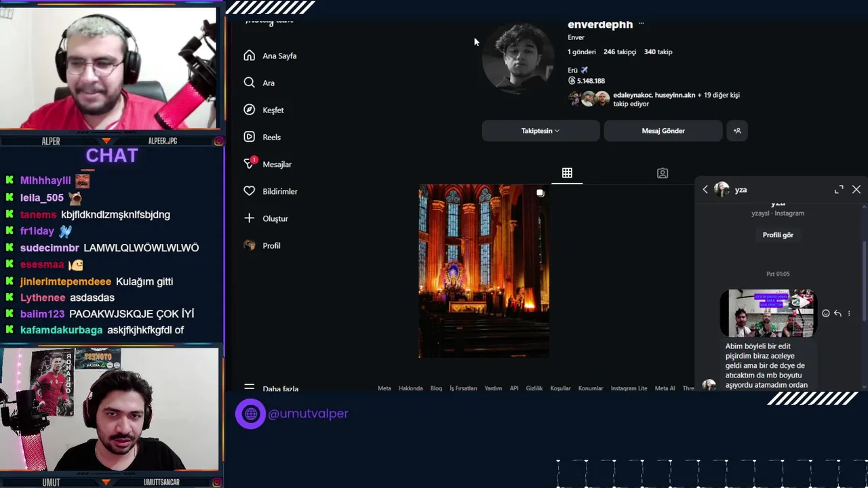
Task: Open the cathedral interior post thumbnail
Action: coord(484,271)
